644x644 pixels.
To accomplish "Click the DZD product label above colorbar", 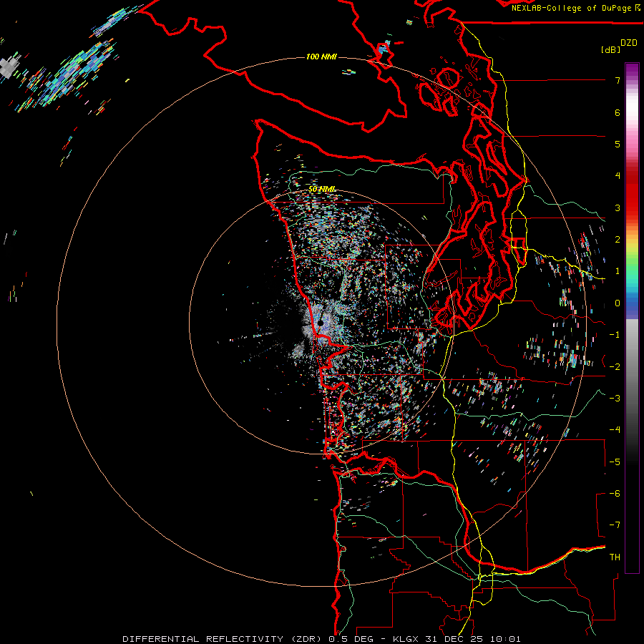I will coord(629,43).
